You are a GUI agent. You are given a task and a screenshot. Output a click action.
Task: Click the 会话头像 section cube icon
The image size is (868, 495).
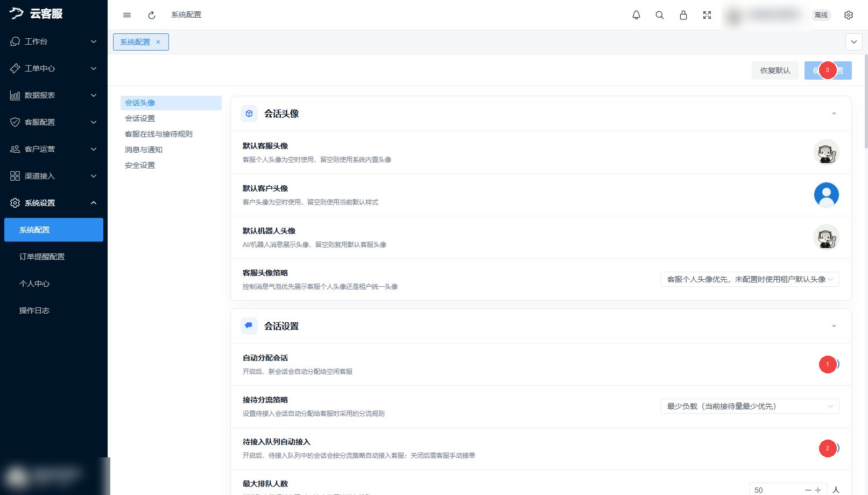click(x=249, y=114)
